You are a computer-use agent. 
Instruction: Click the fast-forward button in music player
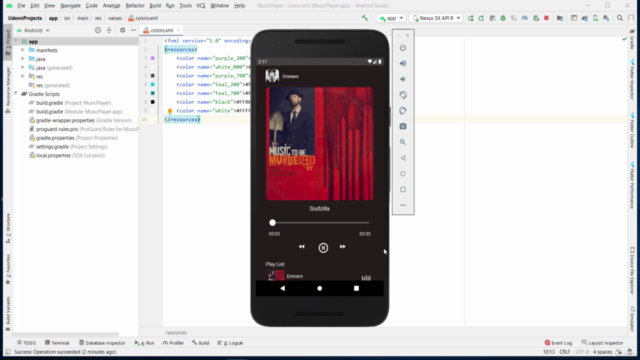343,247
